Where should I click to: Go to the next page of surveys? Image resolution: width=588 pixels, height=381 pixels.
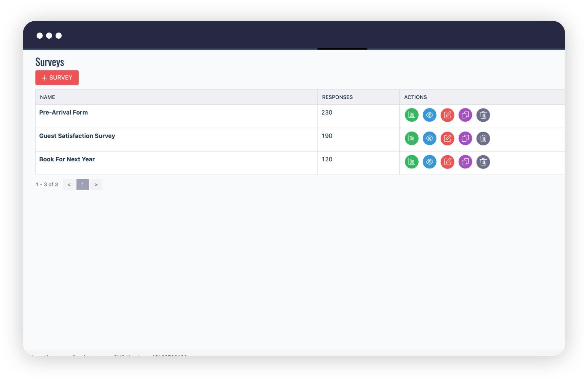click(96, 184)
